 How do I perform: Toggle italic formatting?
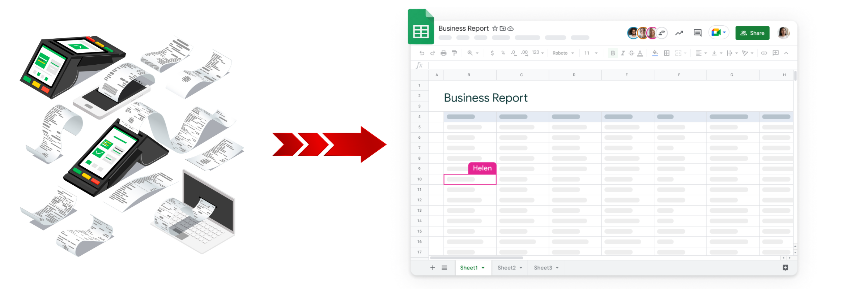pos(622,53)
